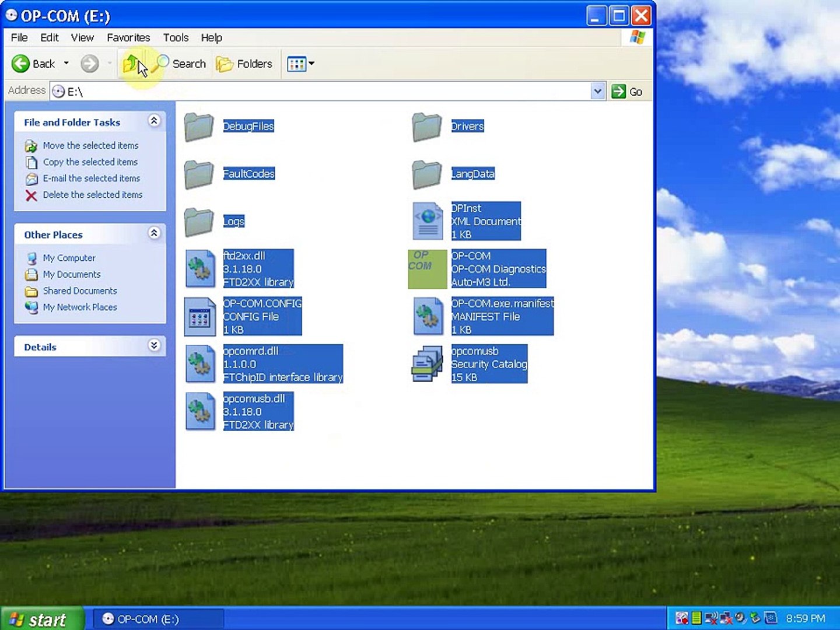Select the LangData folder icon
840x630 pixels.
pyautogui.click(x=427, y=174)
